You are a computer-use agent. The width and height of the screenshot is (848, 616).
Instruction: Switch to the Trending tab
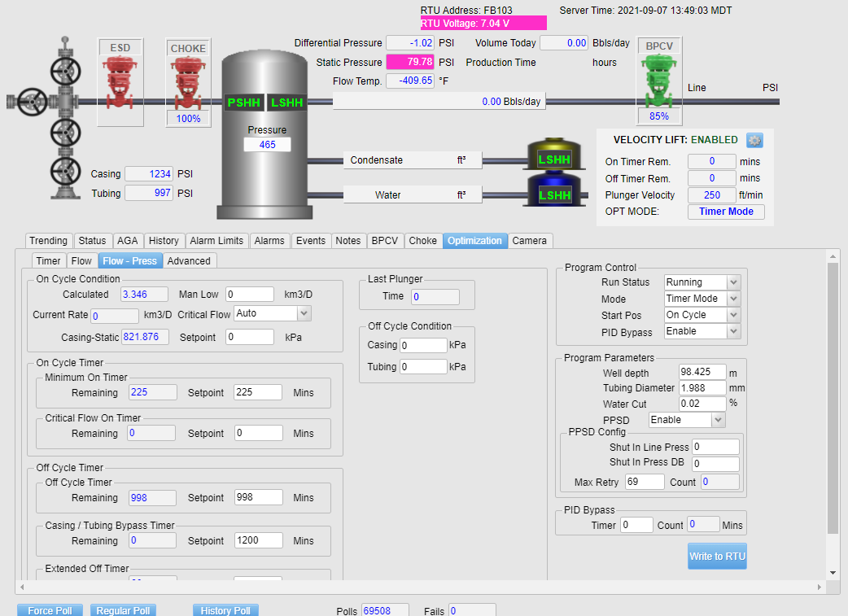click(x=48, y=241)
